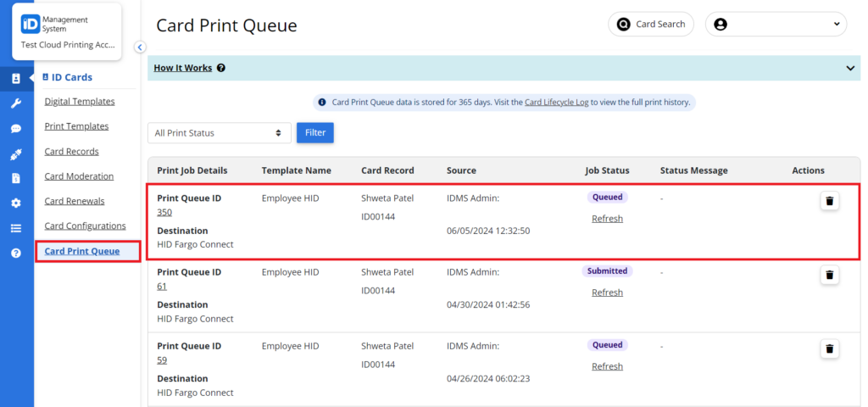The width and height of the screenshot is (868, 407).
Task: Open Card Configurations menu item
Action: (x=86, y=226)
